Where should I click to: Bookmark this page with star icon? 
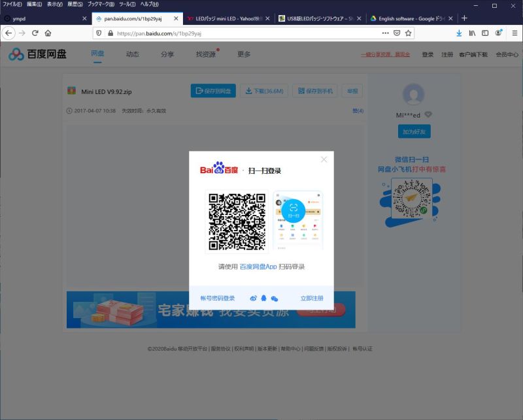(x=409, y=33)
